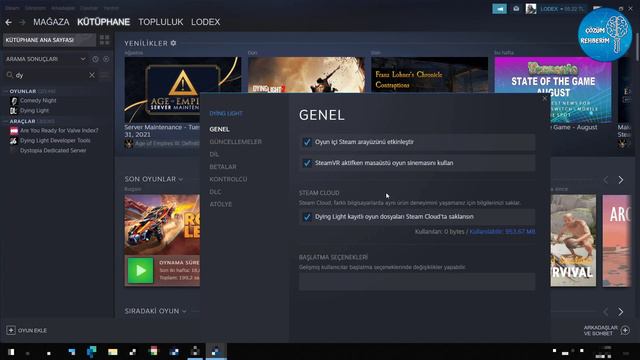Click the Comedy Night game icon
Viewport: 640px width, 360px height.
tap(14, 101)
